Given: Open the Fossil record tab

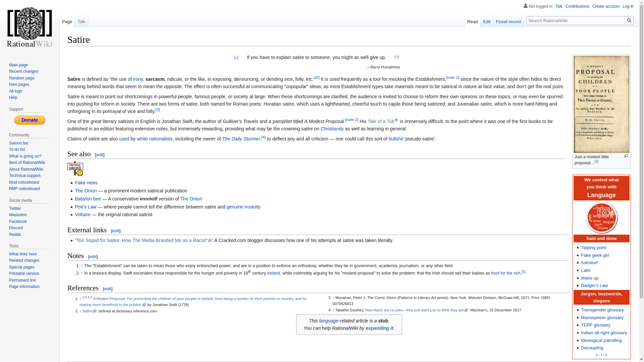Looking at the screenshot, I should (508, 21).
